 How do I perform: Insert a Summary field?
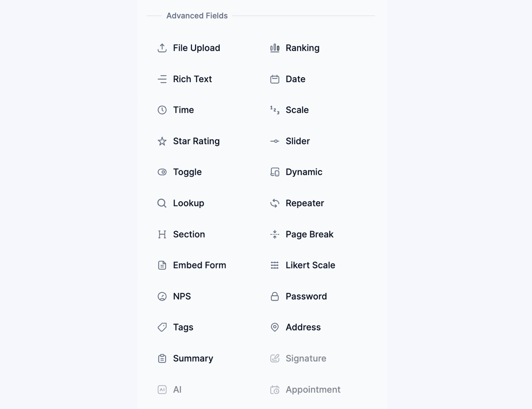pyautogui.click(x=193, y=359)
